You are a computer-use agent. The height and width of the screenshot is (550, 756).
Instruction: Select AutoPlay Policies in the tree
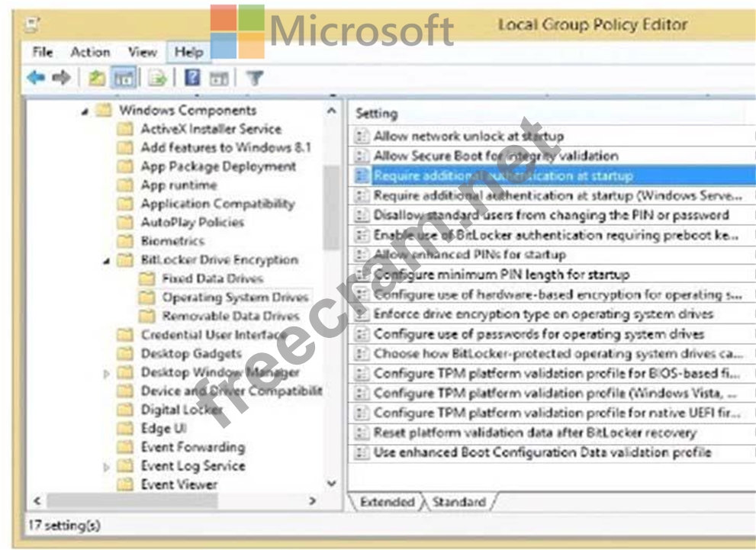tap(192, 222)
